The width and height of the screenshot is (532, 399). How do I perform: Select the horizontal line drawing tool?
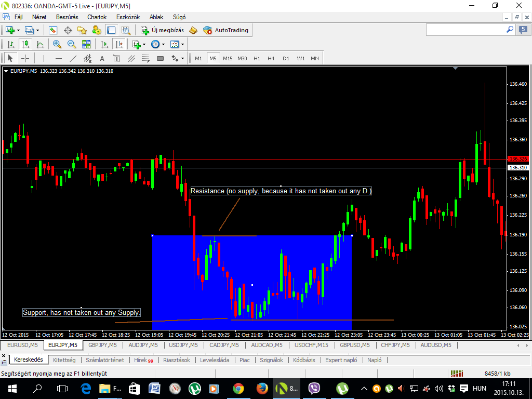tap(59, 58)
